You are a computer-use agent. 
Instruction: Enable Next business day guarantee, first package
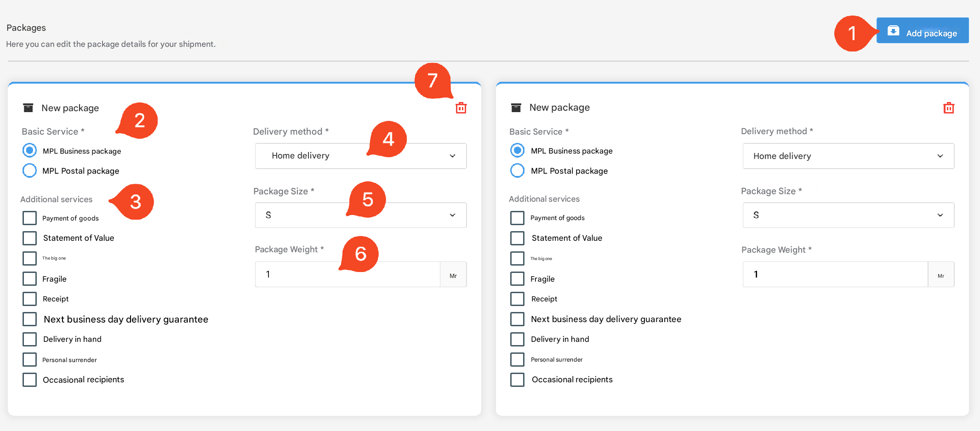[x=29, y=319]
